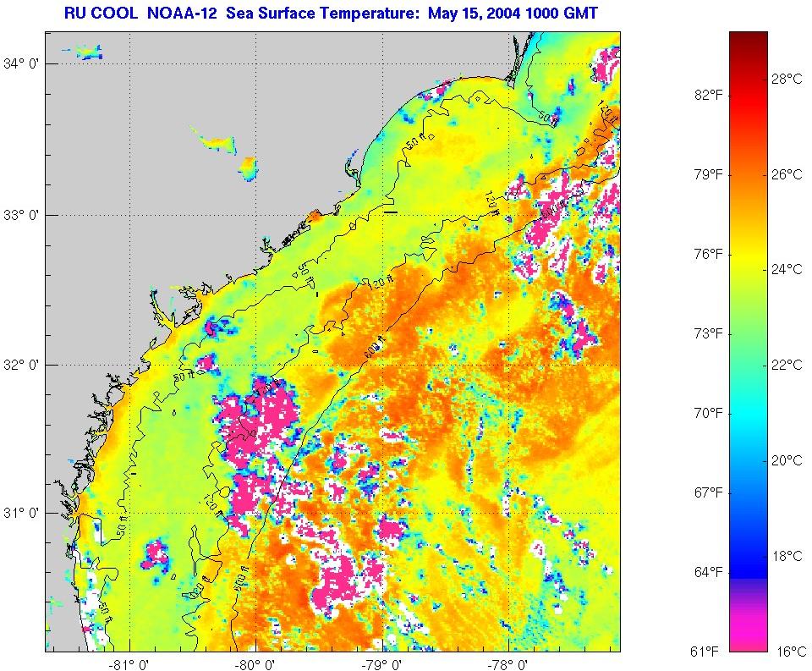This screenshot has width=812, height=671.
Task: Click the 32° 0' latitude label
Action: [22, 365]
